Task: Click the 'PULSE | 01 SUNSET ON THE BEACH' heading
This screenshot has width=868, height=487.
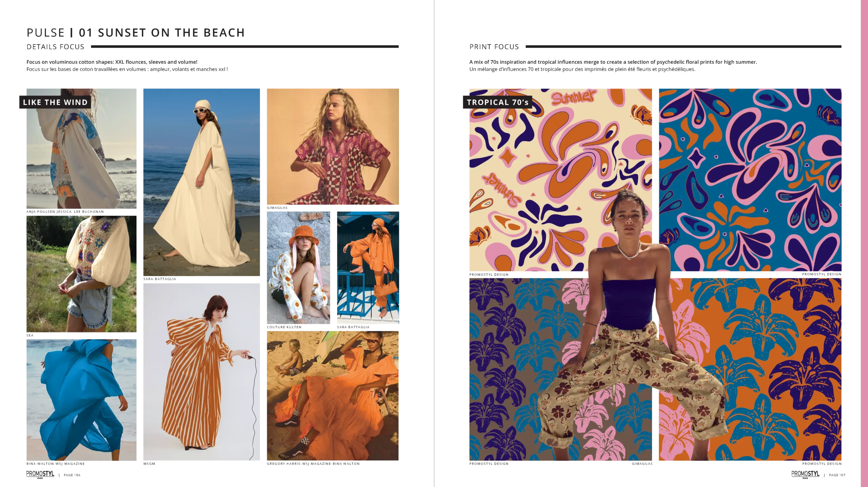Action: click(136, 33)
